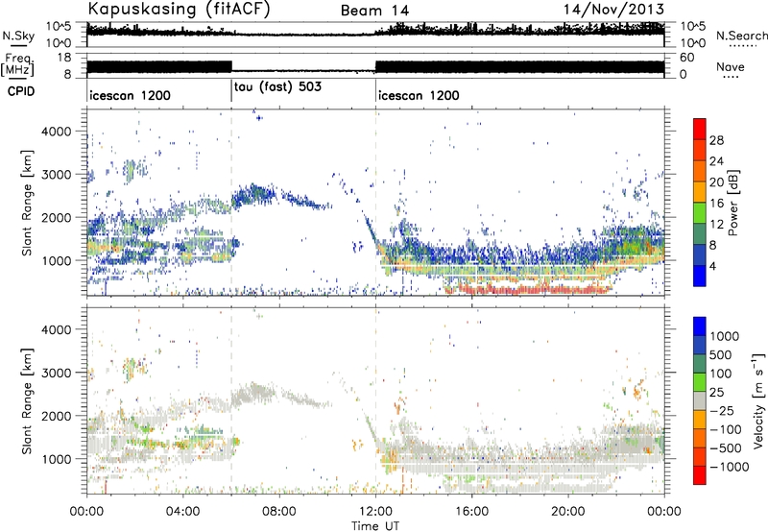This screenshot has width=768, height=532.
Task: Click the '16:00' time tick label
Action: [471, 512]
